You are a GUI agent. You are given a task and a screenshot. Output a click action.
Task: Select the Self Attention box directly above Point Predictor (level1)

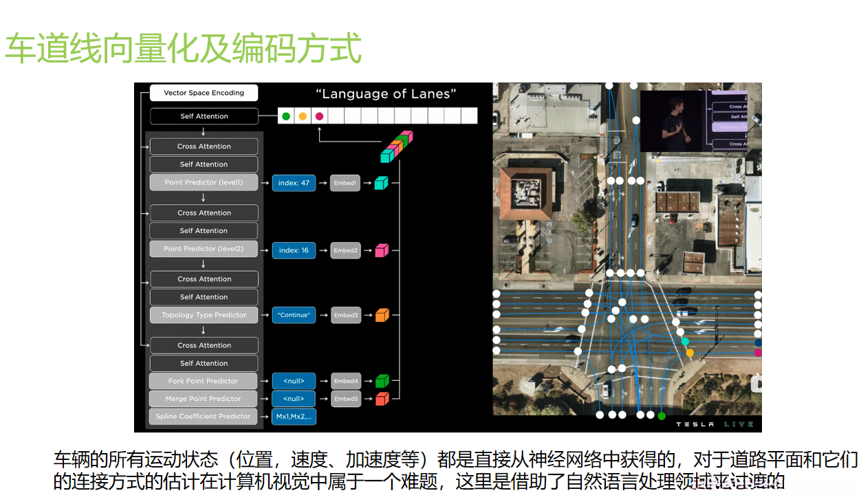click(204, 164)
